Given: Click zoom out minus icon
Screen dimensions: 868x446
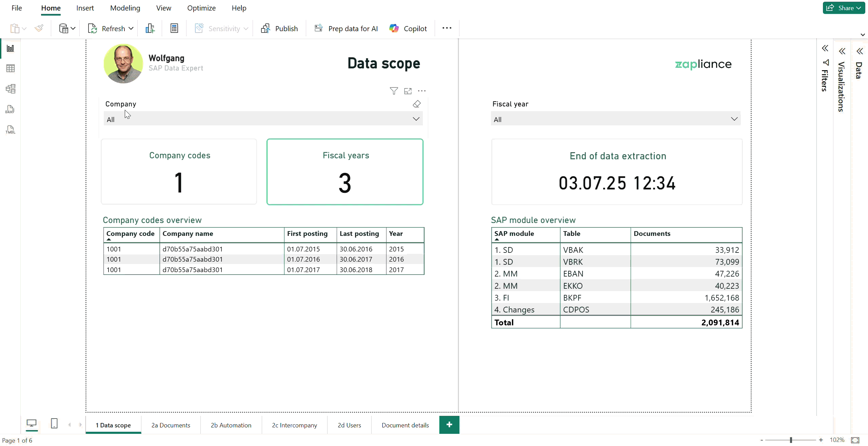Looking at the screenshot, I should click(762, 440).
